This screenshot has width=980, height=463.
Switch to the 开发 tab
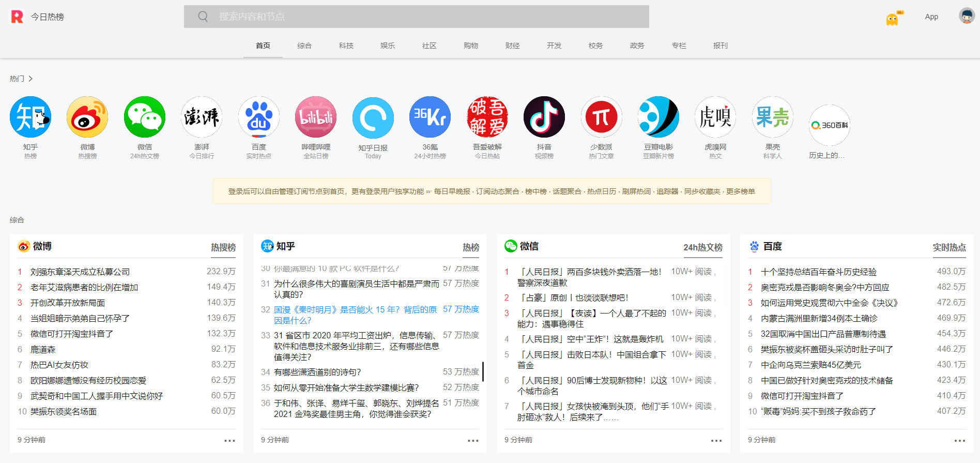[x=554, y=46]
